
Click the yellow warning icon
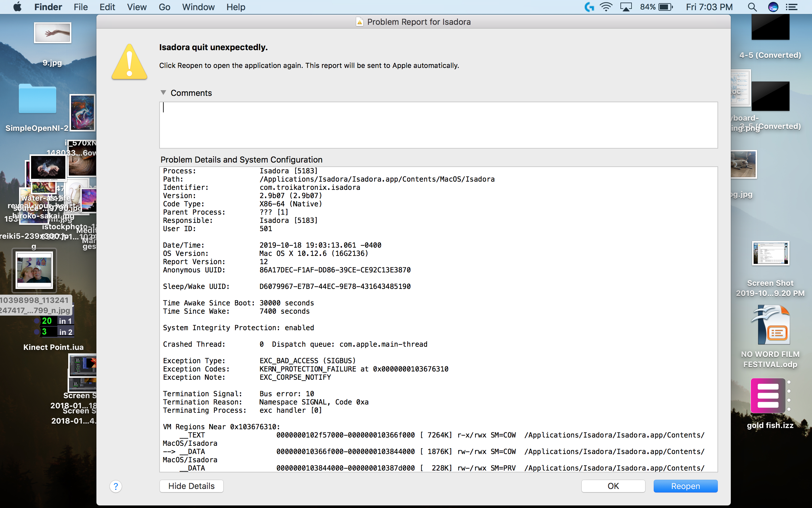tap(129, 62)
